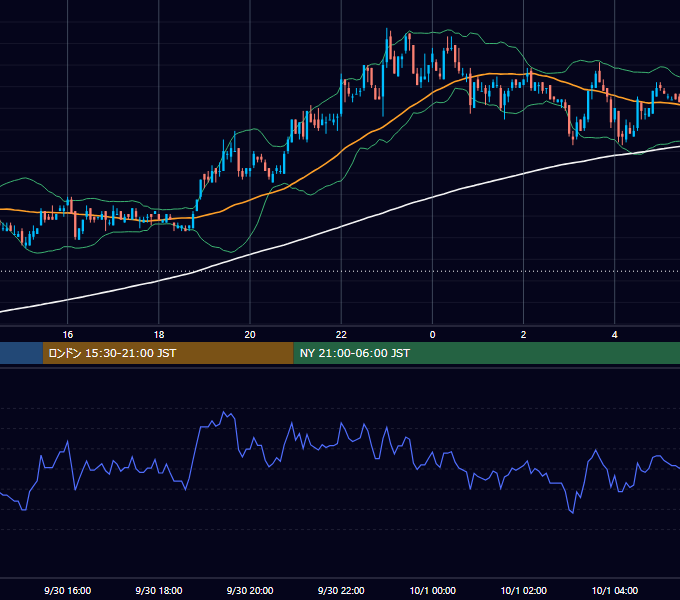Viewport: 680px width, 600px height.
Task: Click the 9/30 18:00 indicator axis label
Action: pos(159,590)
